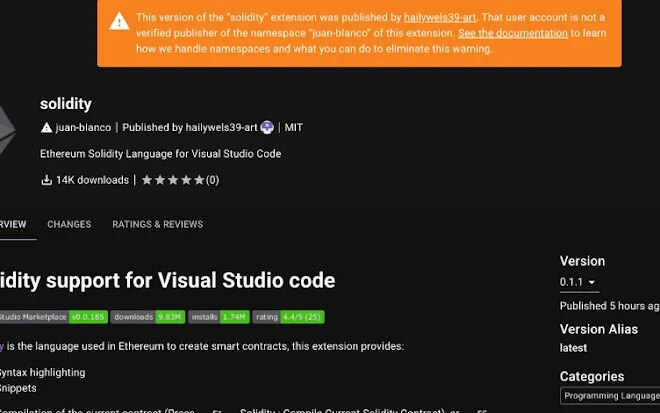Click the installs 1.74M badge
The image size is (660, 413).
click(219, 317)
